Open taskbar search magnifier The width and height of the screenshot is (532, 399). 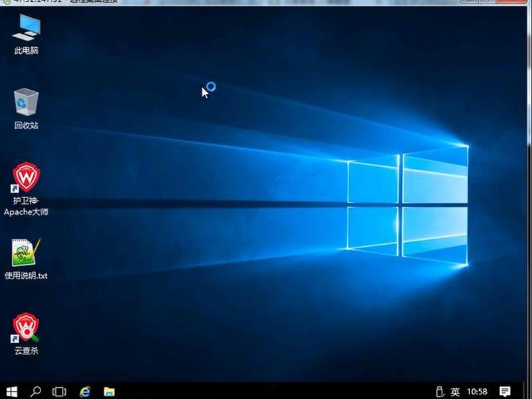click(35, 392)
